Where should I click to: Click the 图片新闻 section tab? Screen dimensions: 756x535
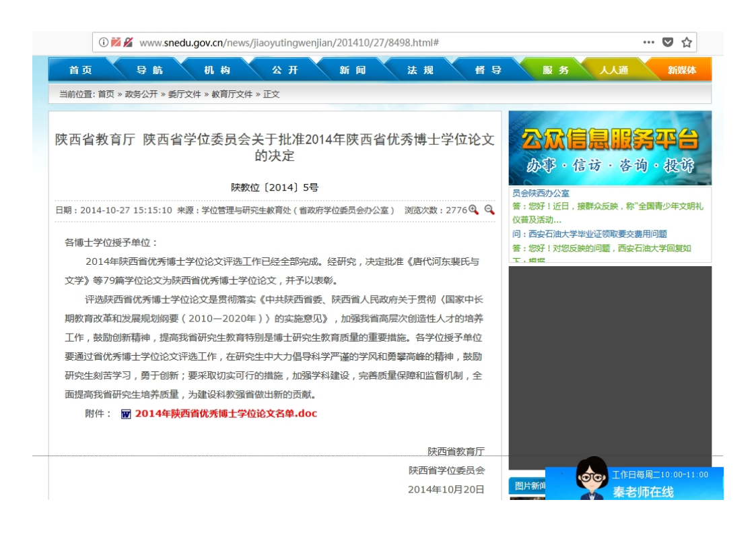point(528,485)
